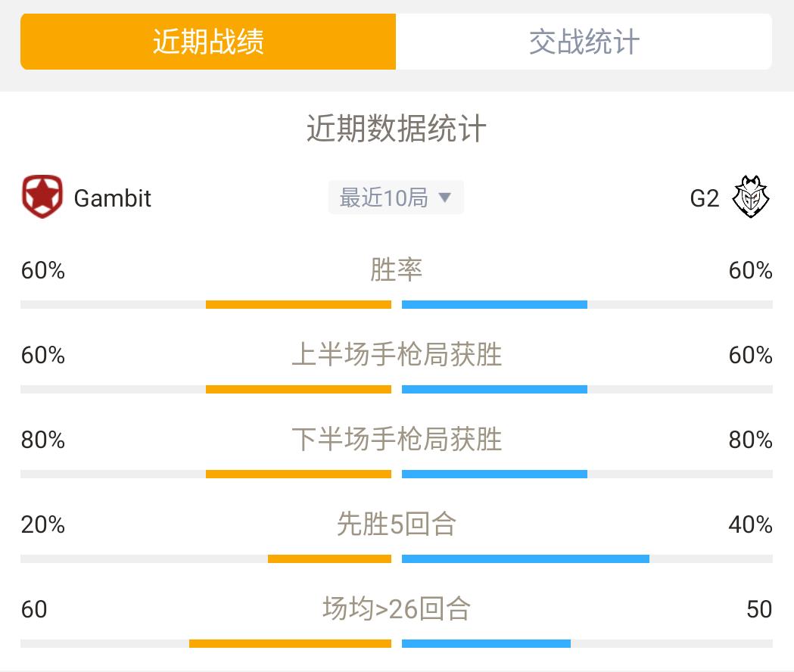This screenshot has height=672, width=794.
Task: Select the Gambit team name
Action: coord(113,198)
